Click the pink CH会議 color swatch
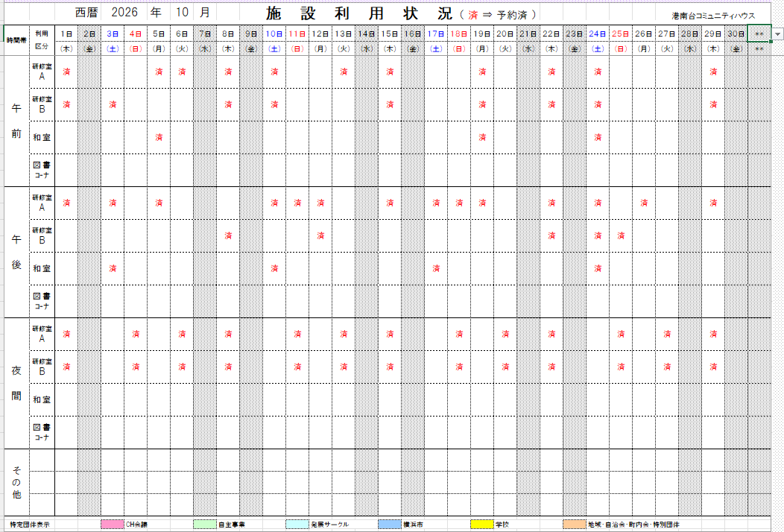 [x=112, y=524]
